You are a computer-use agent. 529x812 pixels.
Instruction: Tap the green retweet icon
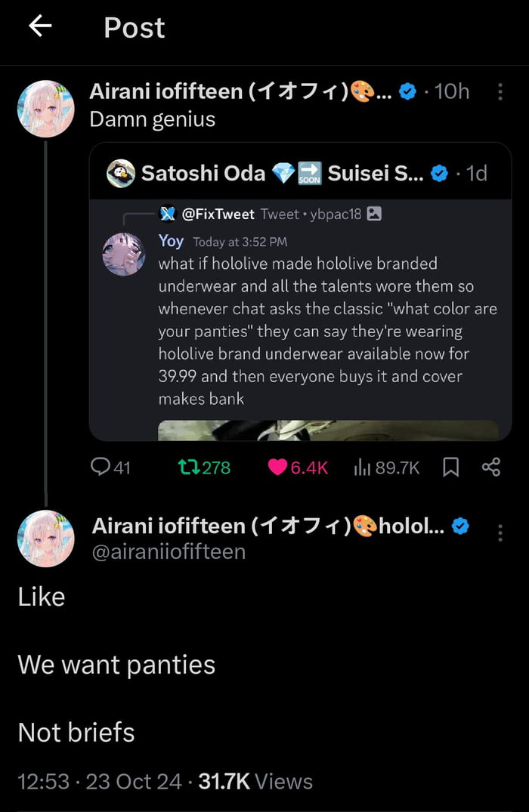187,468
